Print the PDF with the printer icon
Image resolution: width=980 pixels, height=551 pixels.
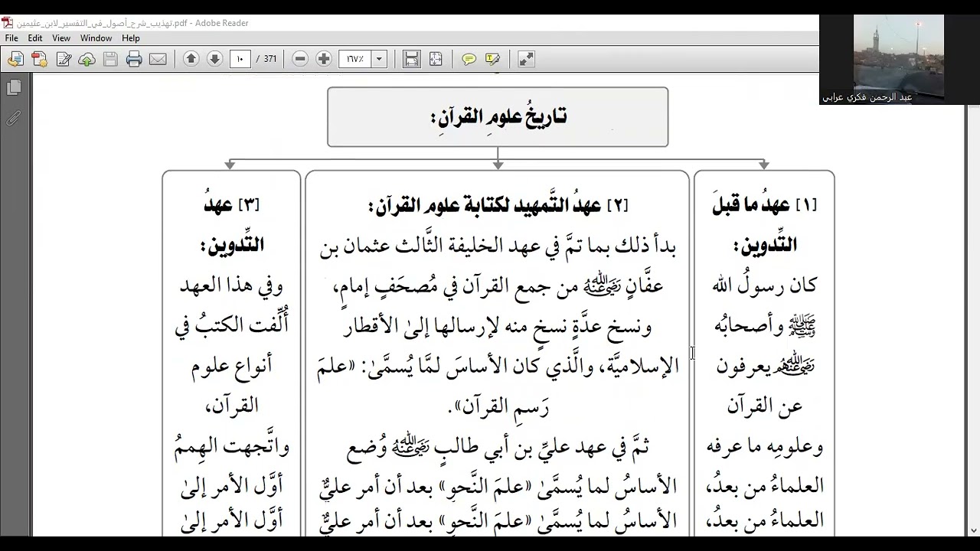(x=134, y=59)
